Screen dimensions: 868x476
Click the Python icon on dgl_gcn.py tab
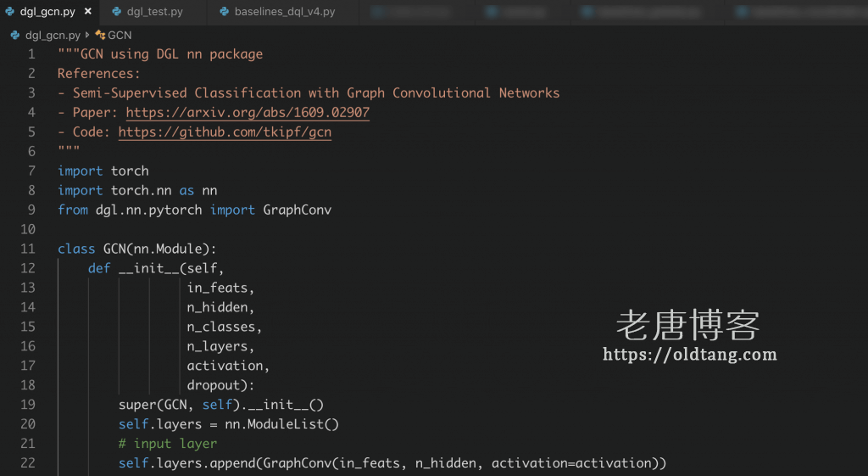pyautogui.click(x=9, y=13)
